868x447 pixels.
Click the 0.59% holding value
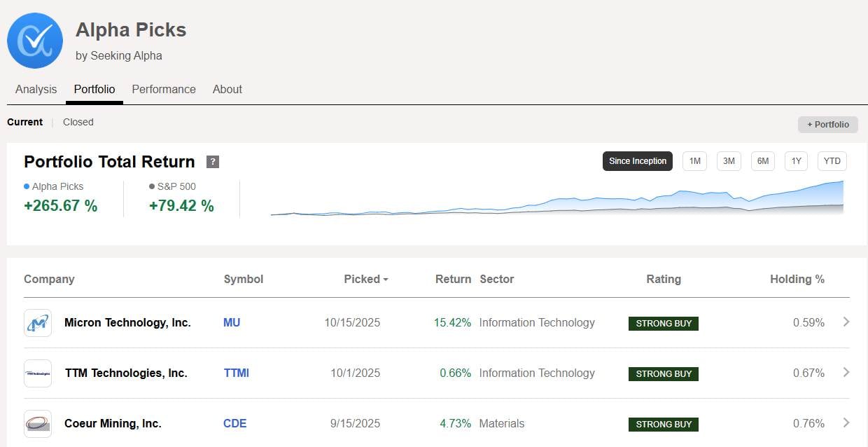(x=808, y=323)
